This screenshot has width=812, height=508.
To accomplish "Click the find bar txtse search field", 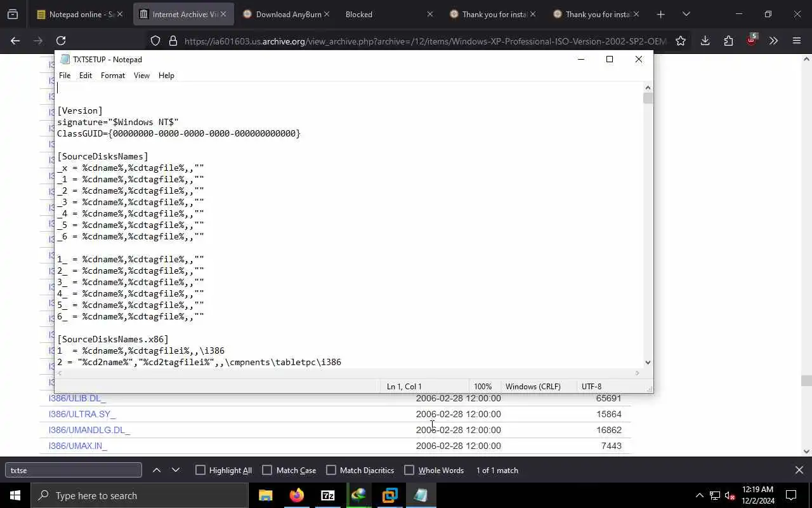I will pos(74,470).
